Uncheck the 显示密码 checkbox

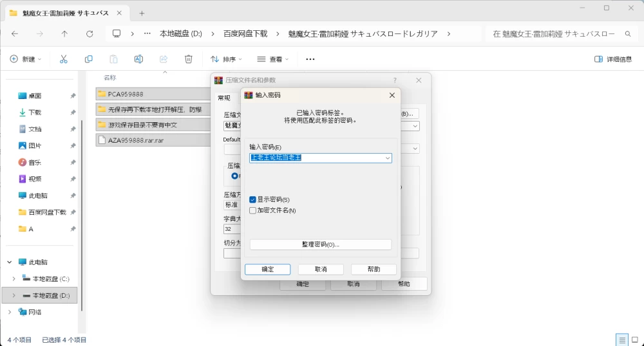click(252, 199)
